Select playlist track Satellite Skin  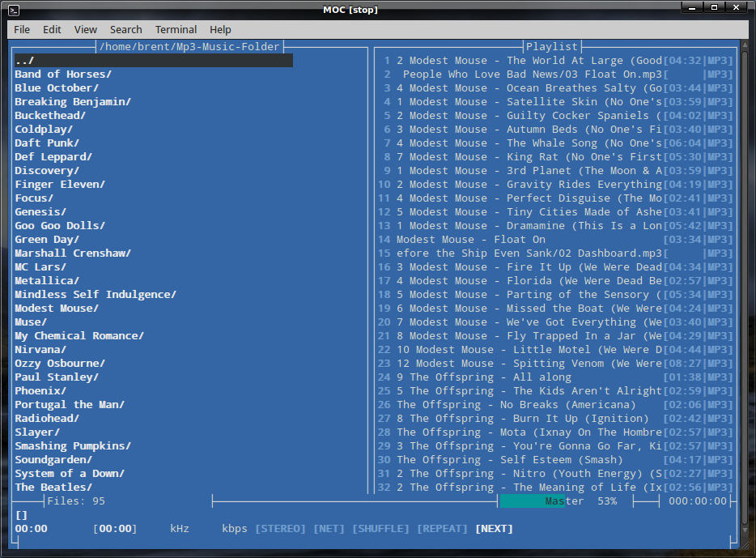point(555,102)
